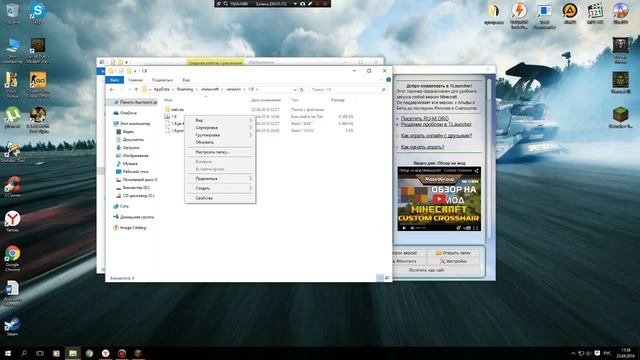Refresh the Explorer address bar

click(x=302, y=89)
